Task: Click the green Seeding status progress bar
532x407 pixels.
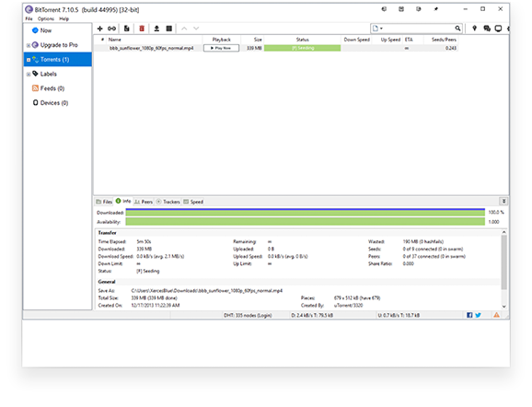Action: tap(302, 48)
